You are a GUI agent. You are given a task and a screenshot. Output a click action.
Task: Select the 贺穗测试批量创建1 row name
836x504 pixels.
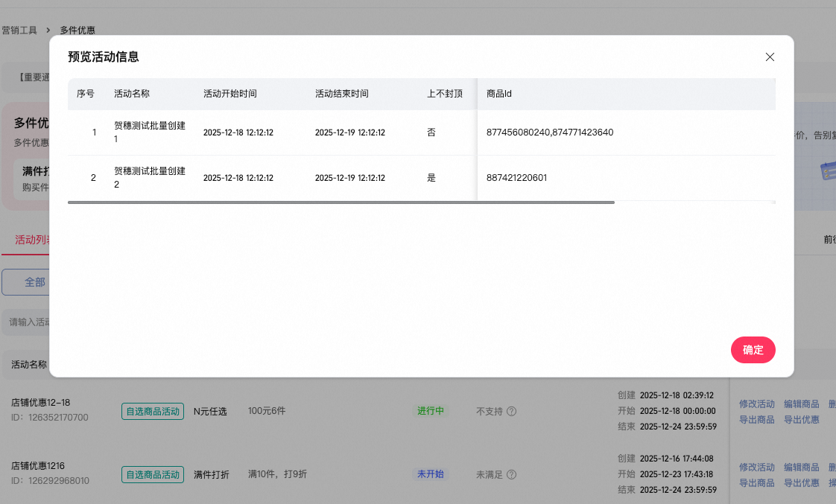pyautogui.click(x=149, y=133)
